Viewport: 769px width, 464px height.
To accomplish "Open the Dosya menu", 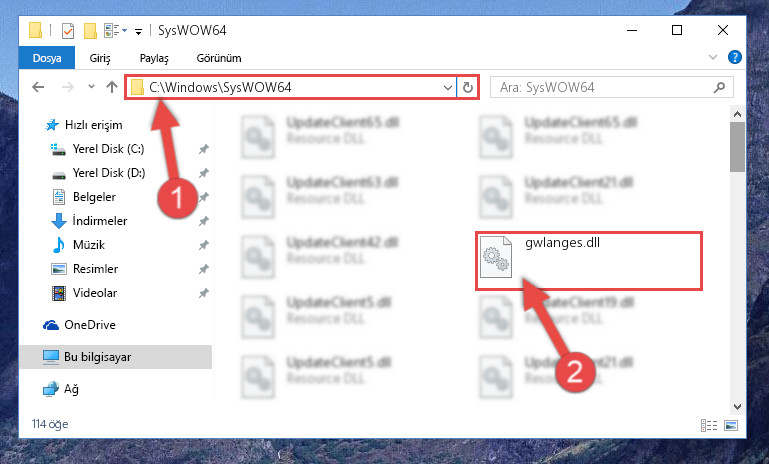I will (47, 58).
